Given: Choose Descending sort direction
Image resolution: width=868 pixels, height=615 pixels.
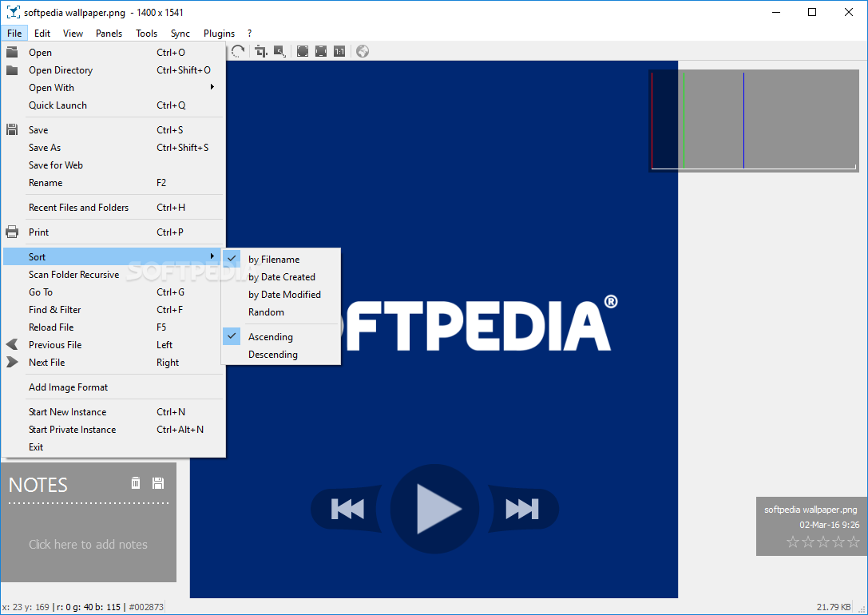Looking at the screenshot, I should pos(280,355).
